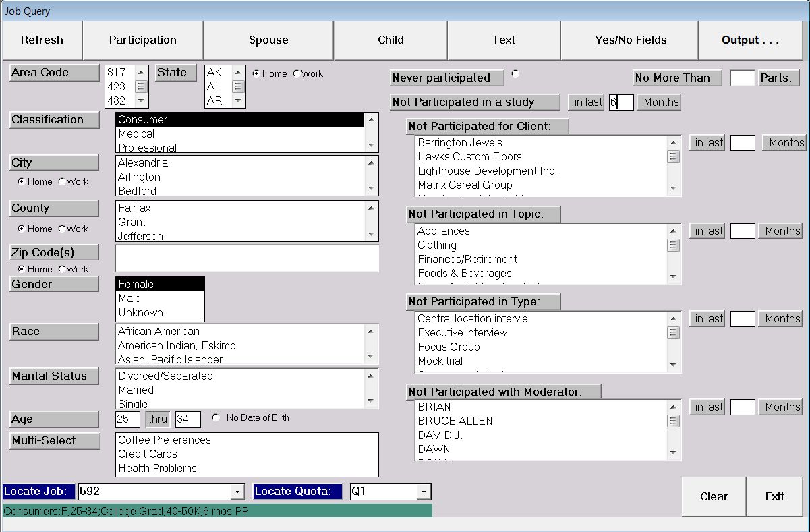Image resolution: width=810 pixels, height=532 pixels.
Task: Click the No More Than button
Action: 677,78
